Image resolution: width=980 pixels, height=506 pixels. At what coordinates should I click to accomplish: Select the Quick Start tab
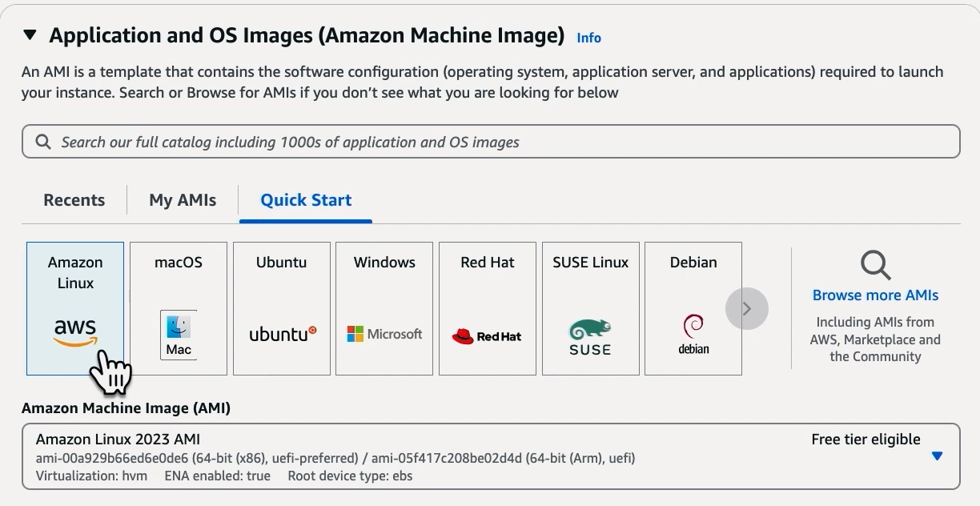tap(306, 200)
